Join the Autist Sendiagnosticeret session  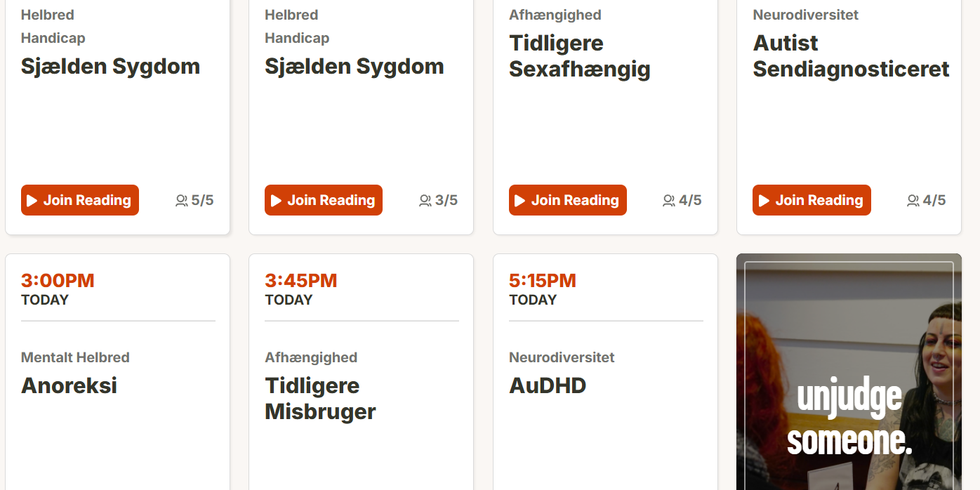pyautogui.click(x=812, y=199)
